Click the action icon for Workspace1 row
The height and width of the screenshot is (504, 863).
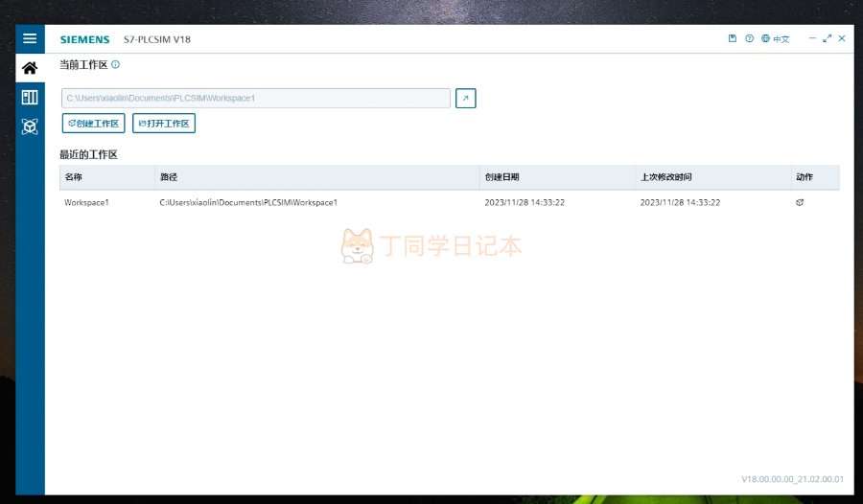click(x=800, y=202)
